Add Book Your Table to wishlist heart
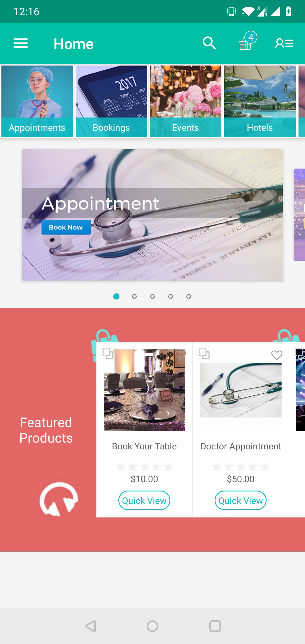The image size is (305, 644). click(x=180, y=355)
